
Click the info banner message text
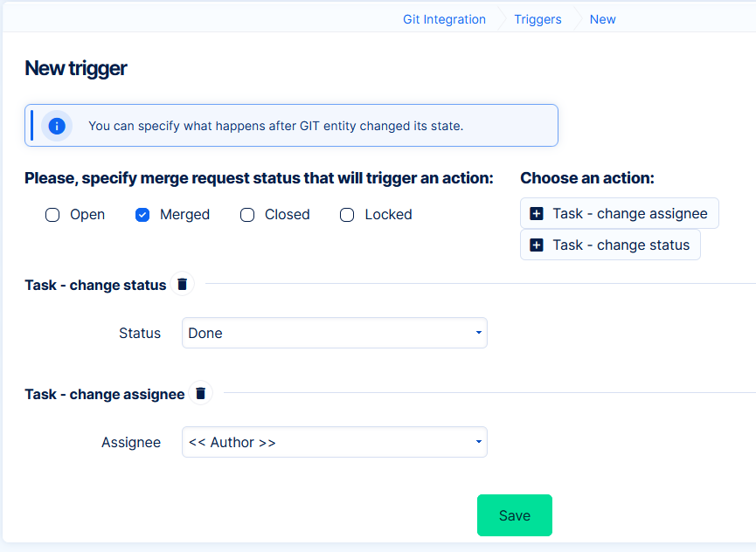pos(275,126)
